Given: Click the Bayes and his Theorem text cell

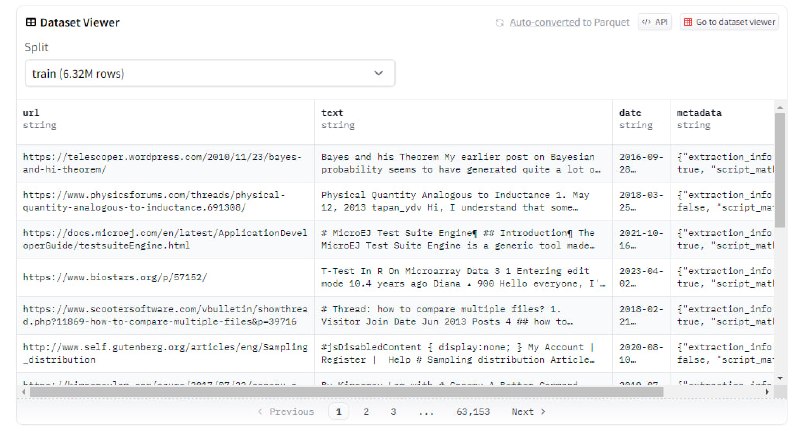Looking at the screenshot, I should click(x=463, y=163).
